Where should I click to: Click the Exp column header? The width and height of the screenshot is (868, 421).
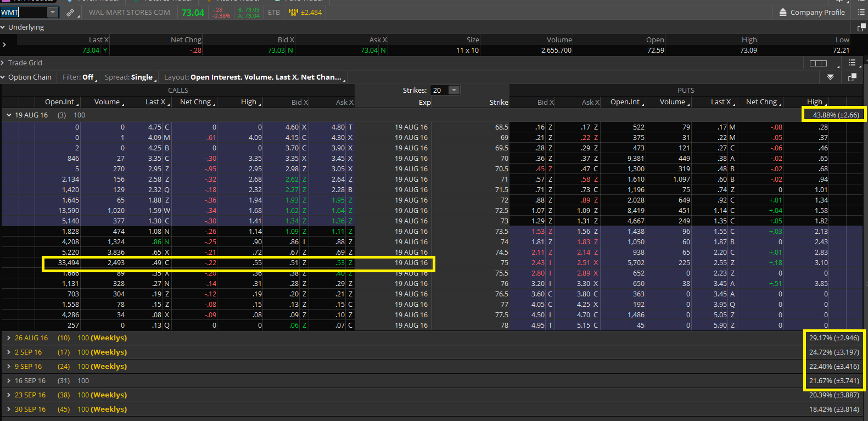(424, 102)
